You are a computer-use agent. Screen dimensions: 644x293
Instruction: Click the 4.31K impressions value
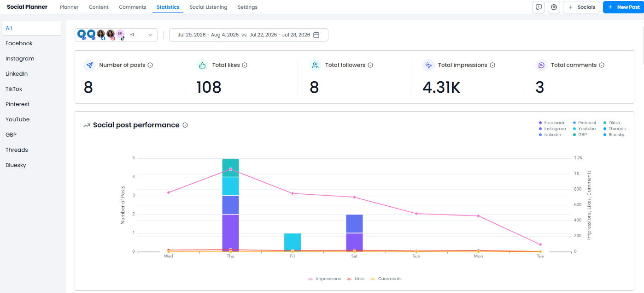[441, 87]
